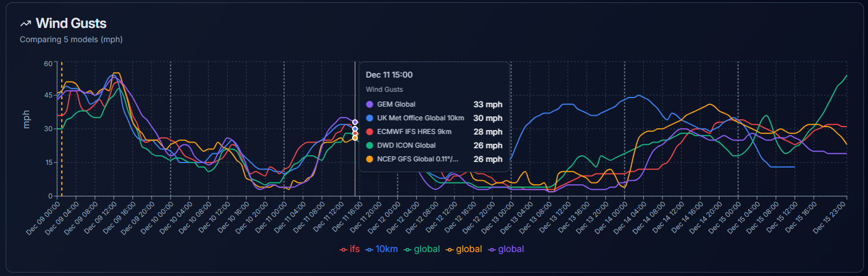868x276 pixels.
Task: Toggle the orange global legend entry
Action: pos(463,249)
